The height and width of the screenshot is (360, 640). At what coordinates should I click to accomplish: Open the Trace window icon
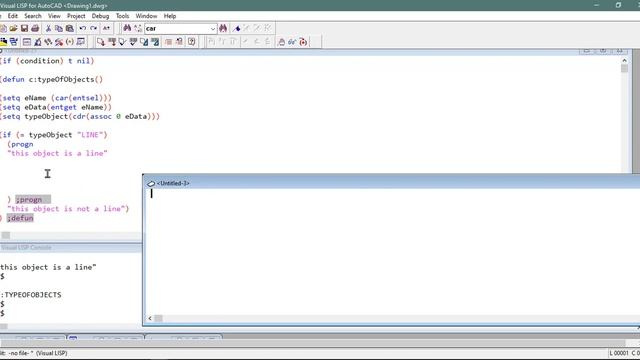(48, 42)
